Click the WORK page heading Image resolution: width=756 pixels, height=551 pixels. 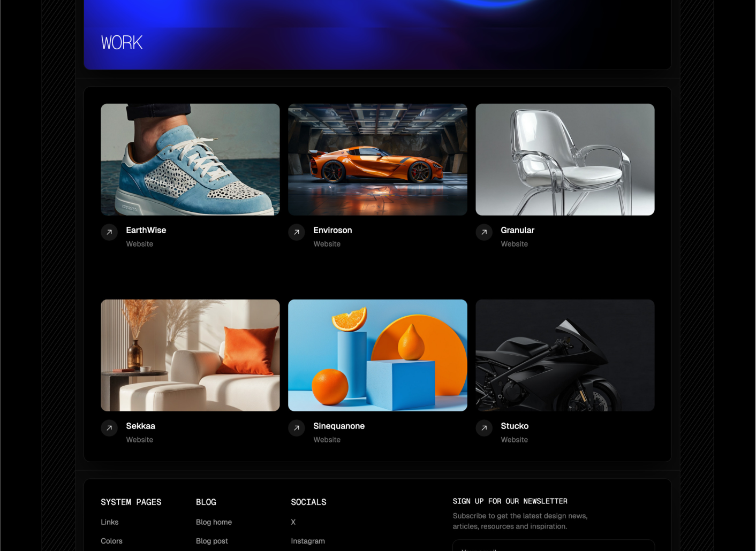(x=122, y=43)
